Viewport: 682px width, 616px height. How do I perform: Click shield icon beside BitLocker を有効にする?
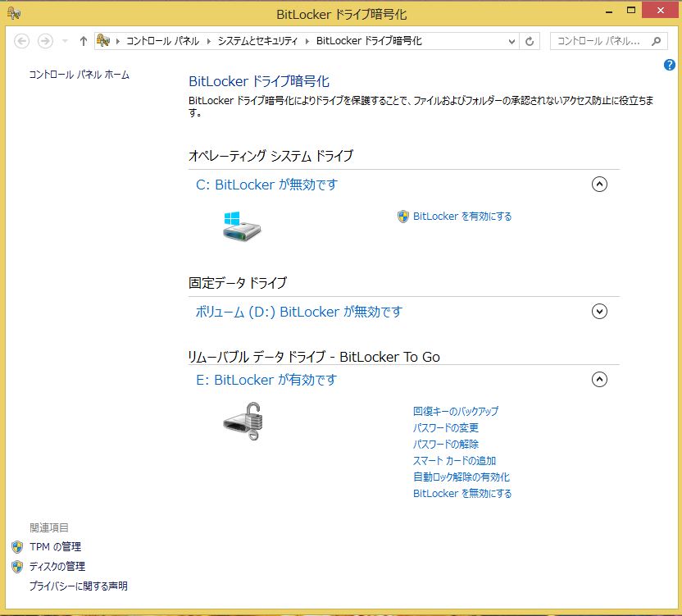tap(403, 217)
